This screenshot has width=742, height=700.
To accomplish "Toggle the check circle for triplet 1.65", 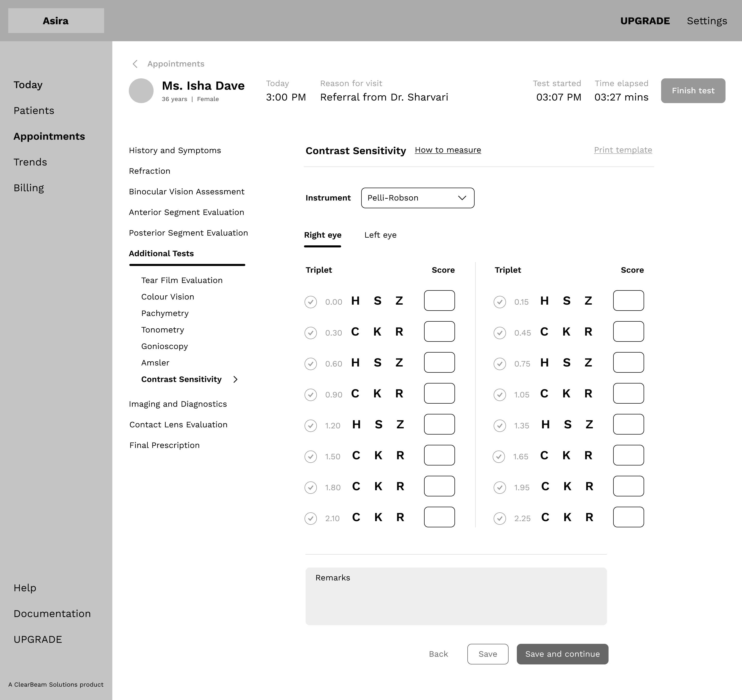I will click(x=499, y=457).
